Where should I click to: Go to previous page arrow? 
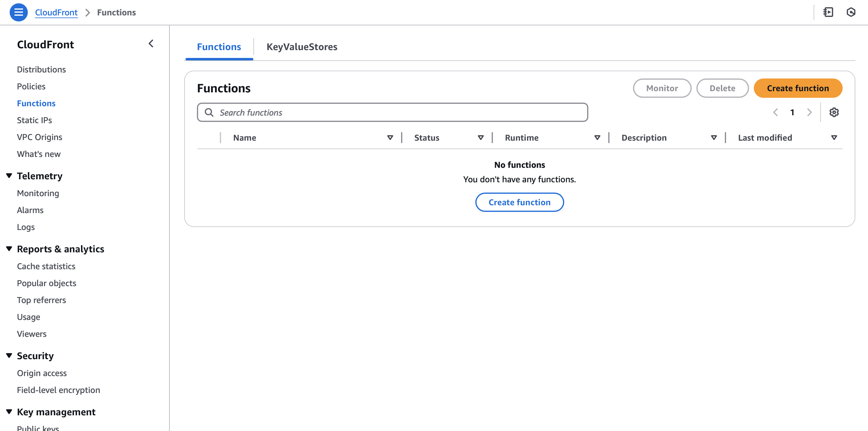pos(775,113)
